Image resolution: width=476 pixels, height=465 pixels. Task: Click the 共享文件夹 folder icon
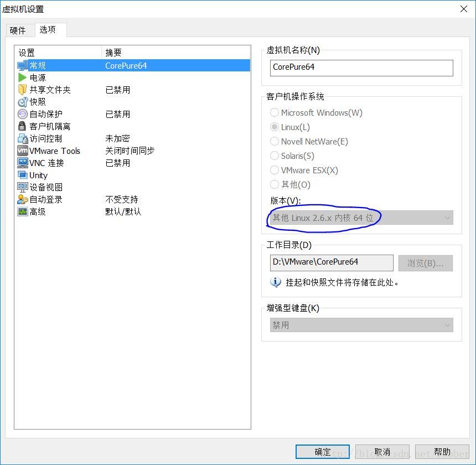[x=23, y=90]
